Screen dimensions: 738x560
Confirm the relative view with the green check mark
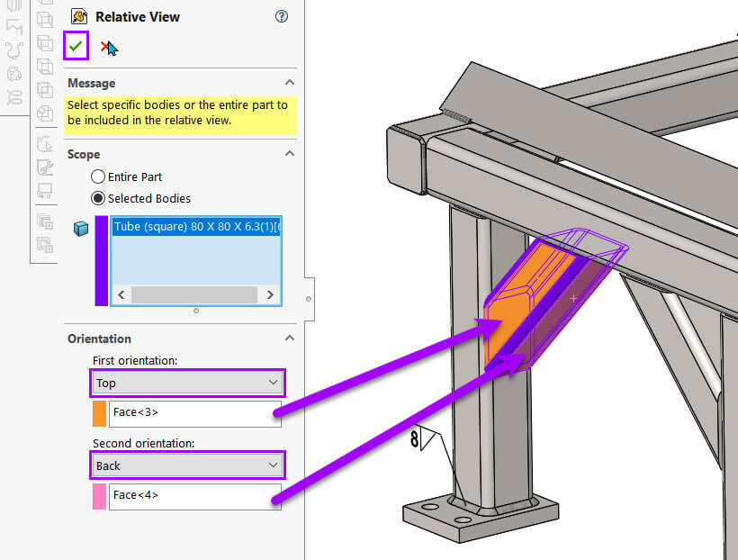tap(77, 45)
